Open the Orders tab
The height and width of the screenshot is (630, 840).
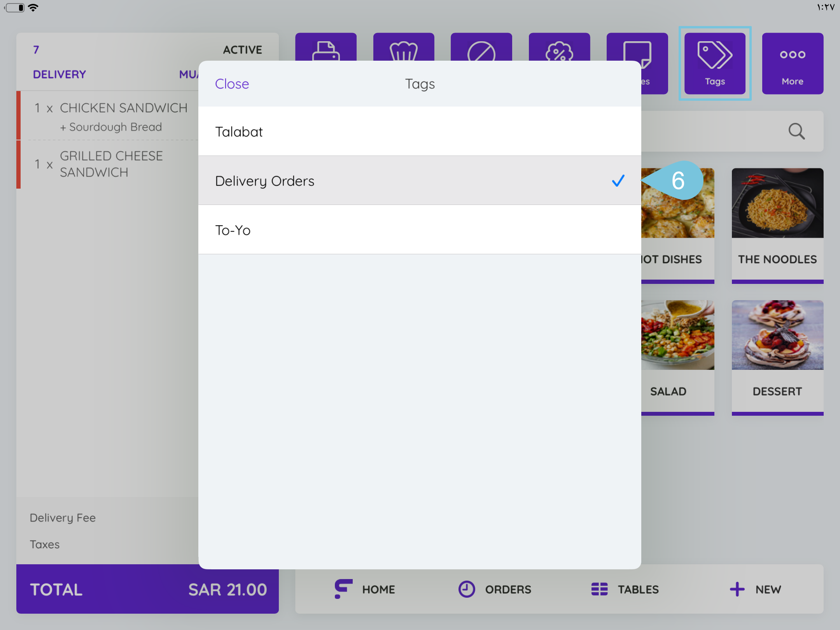(495, 589)
